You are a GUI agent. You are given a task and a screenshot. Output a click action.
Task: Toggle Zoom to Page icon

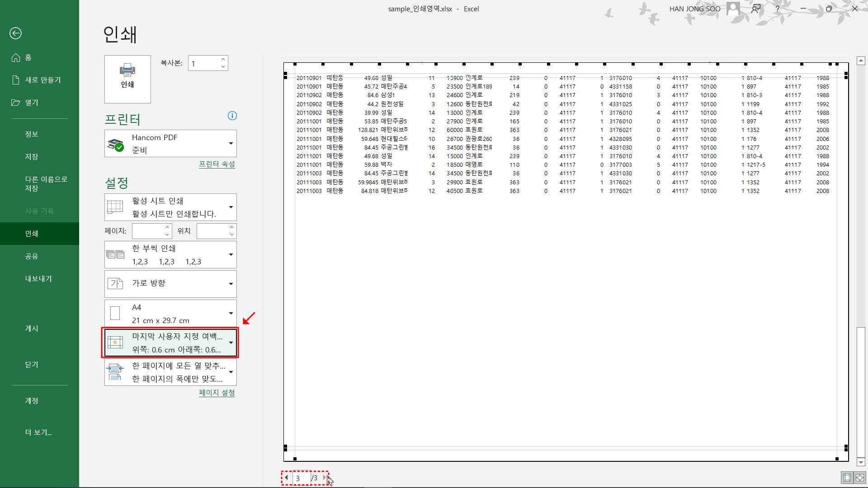click(860, 478)
